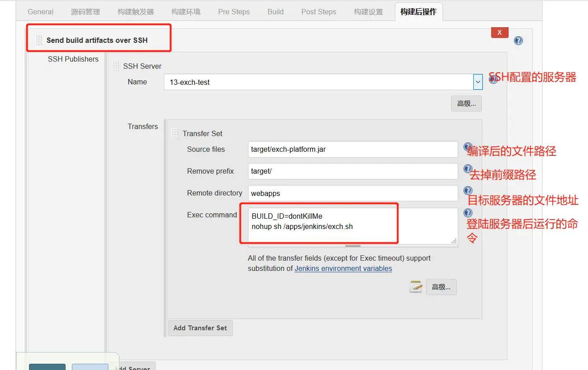Viewport: 588px width, 370px height.
Task: Click the light blue apply button at bottom
Action: point(90,367)
